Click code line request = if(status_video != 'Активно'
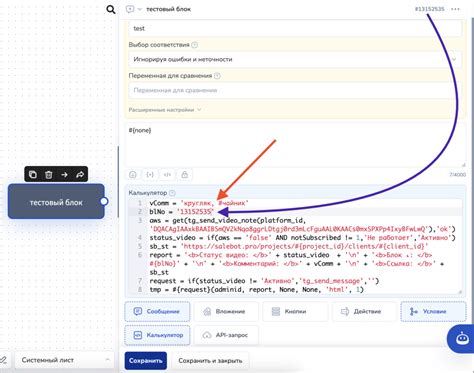This screenshot has width=474, height=373. 264,281
